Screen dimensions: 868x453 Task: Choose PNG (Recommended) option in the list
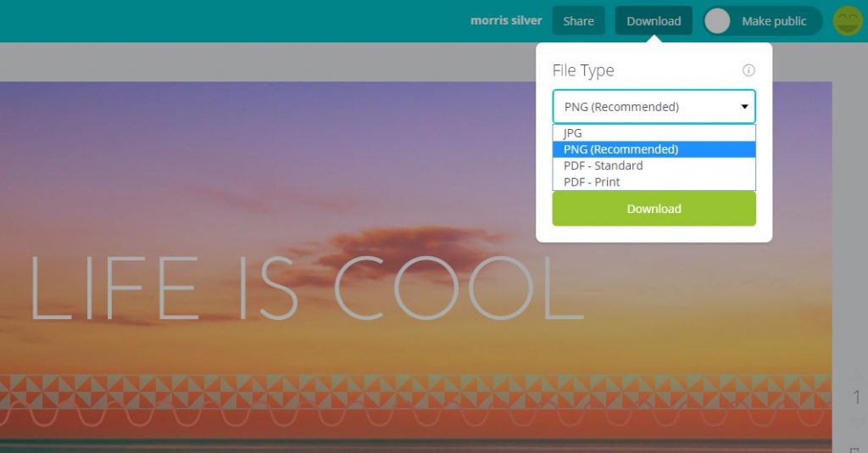pos(654,149)
